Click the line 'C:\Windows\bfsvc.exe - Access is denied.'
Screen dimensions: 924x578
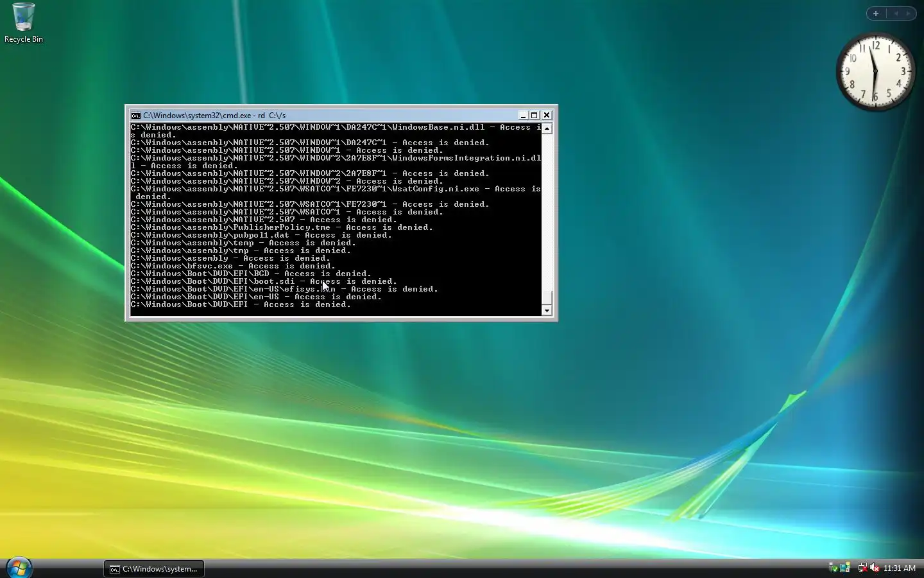click(x=233, y=266)
